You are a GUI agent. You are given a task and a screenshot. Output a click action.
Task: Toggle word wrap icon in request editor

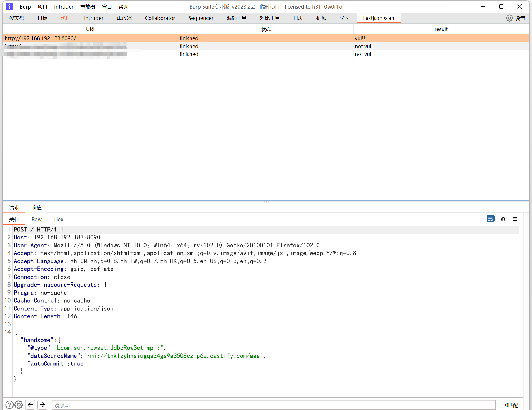pyautogui.click(x=490, y=219)
